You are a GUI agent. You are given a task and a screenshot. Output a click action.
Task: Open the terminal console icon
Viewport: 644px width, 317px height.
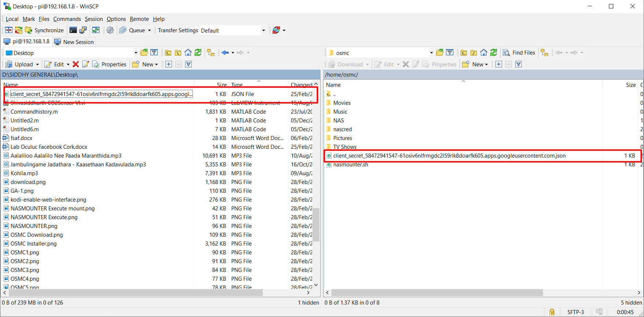(x=73, y=30)
